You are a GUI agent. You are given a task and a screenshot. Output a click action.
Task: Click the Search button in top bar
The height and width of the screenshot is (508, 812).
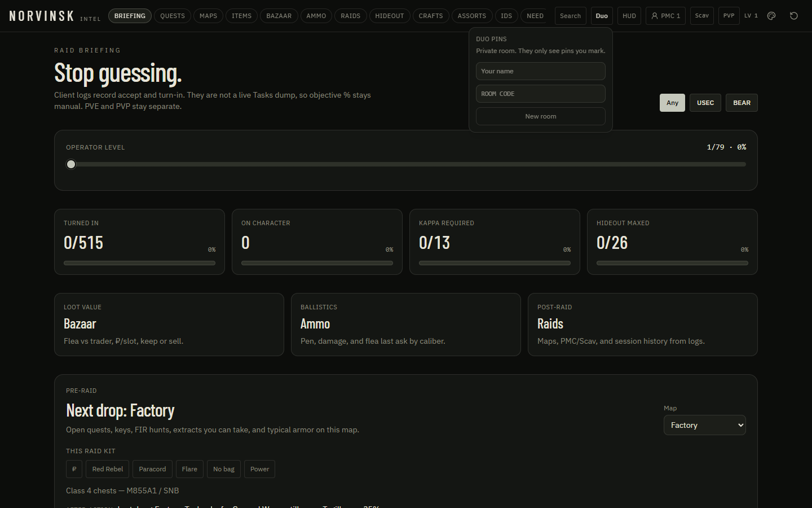[571, 16]
